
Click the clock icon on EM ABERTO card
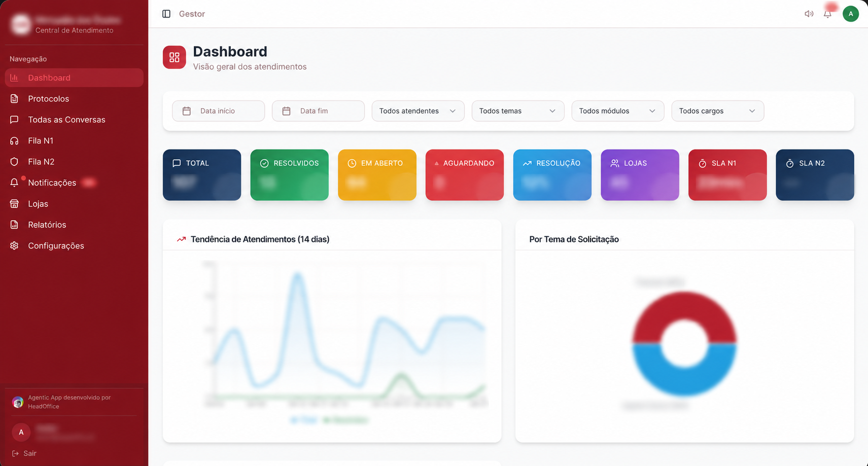352,163
